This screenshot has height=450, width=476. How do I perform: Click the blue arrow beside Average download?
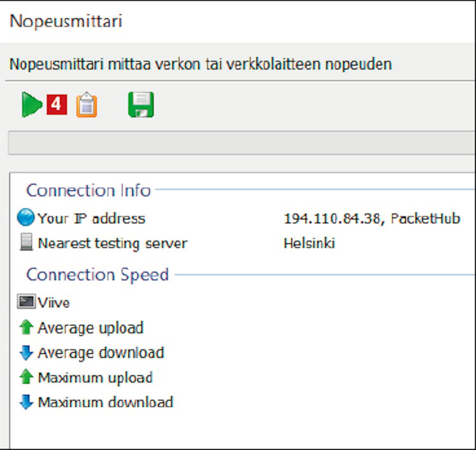[x=26, y=353]
